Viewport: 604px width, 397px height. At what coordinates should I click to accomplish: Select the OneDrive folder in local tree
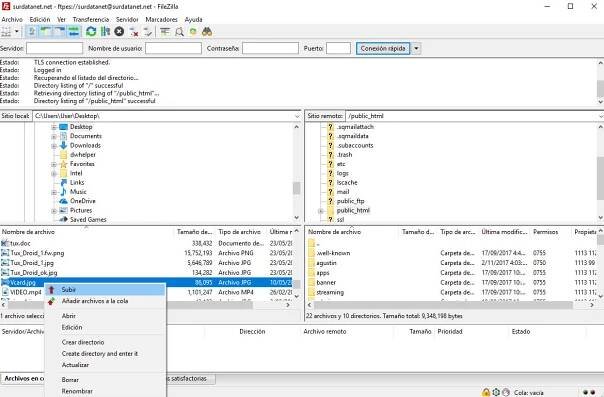coord(82,201)
